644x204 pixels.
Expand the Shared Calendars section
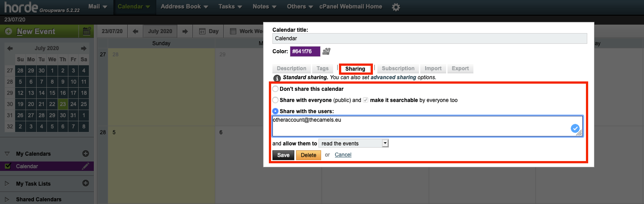pyautogui.click(x=7, y=199)
